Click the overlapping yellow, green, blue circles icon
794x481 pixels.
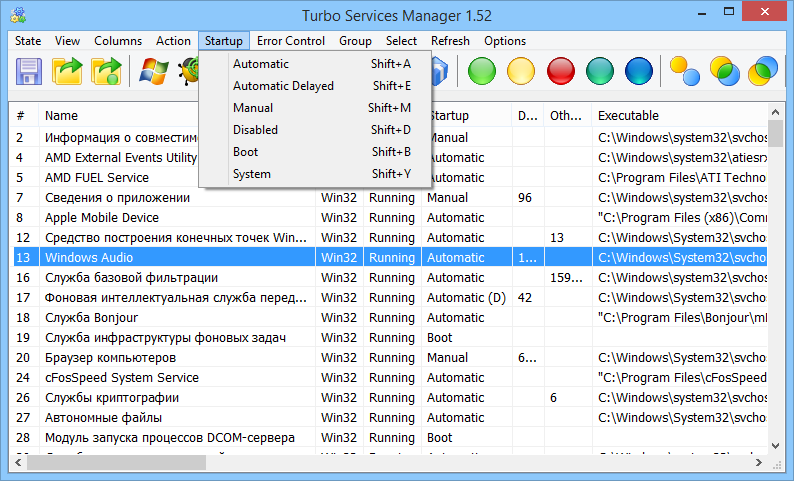(x=724, y=71)
